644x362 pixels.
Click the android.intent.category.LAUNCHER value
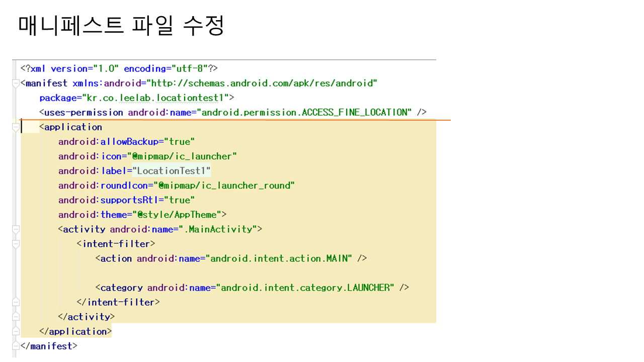[305, 288]
